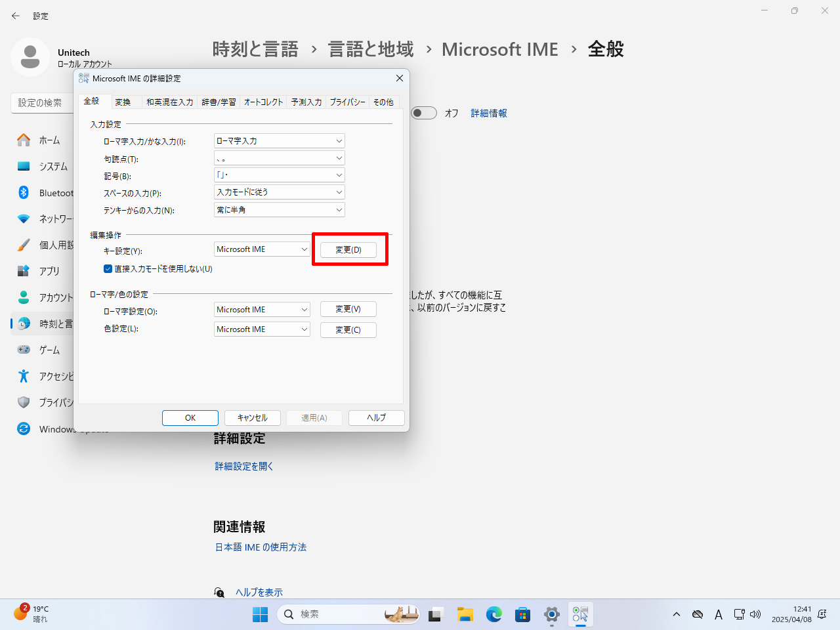Open Task View from the taskbar
This screenshot has height=630, width=840.
(x=436, y=614)
